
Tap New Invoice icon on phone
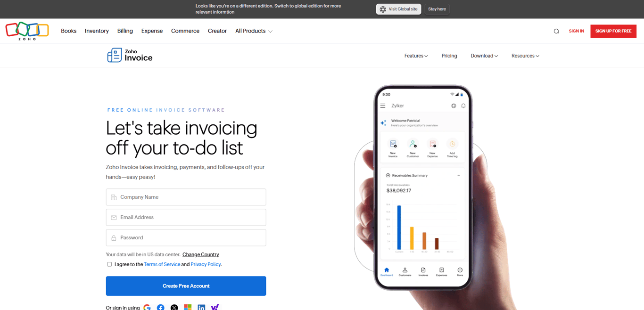(x=393, y=144)
